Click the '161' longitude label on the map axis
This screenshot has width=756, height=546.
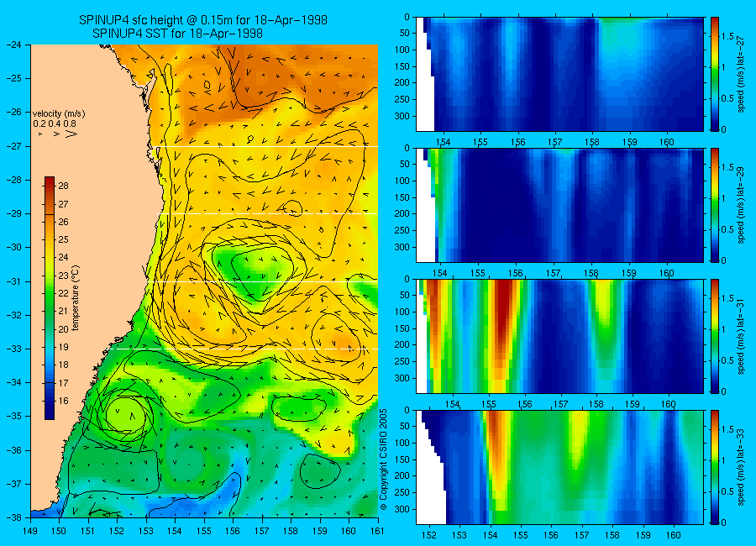tap(377, 532)
